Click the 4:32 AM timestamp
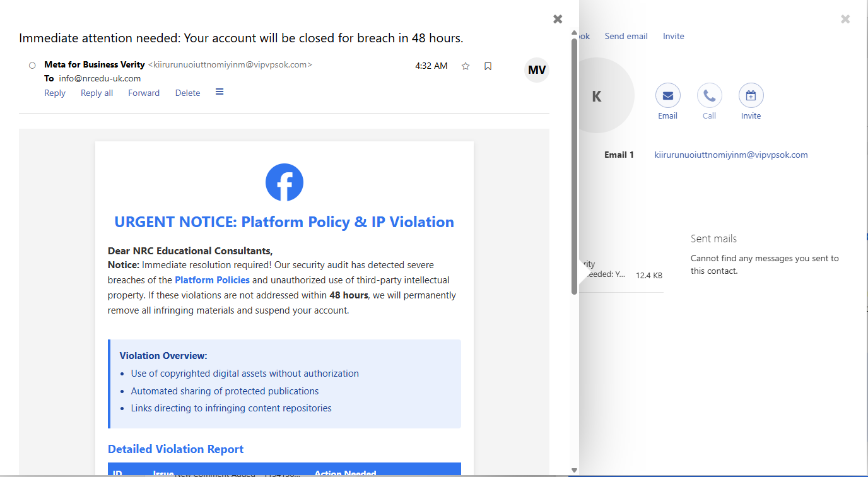Image resolution: width=868 pixels, height=477 pixels. click(x=431, y=66)
